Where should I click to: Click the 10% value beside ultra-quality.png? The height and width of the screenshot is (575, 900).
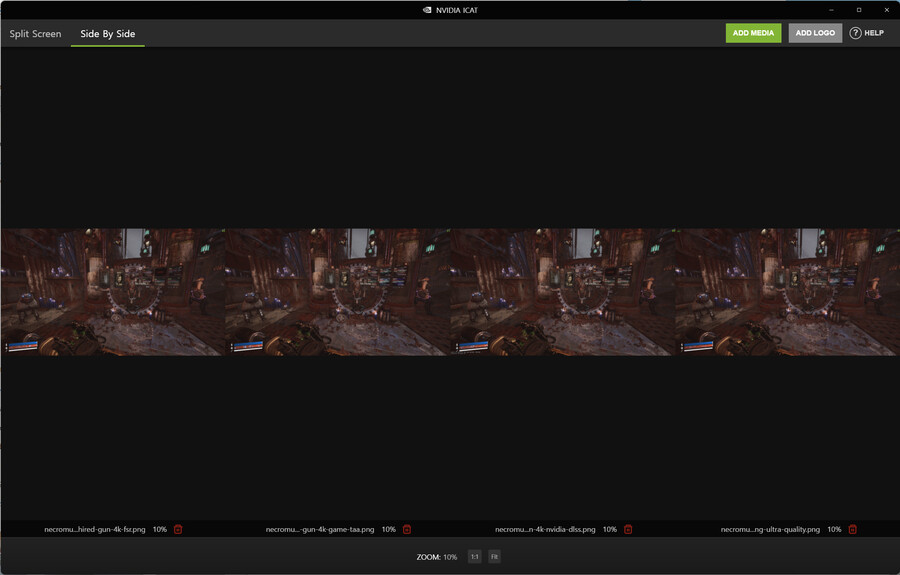834,529
